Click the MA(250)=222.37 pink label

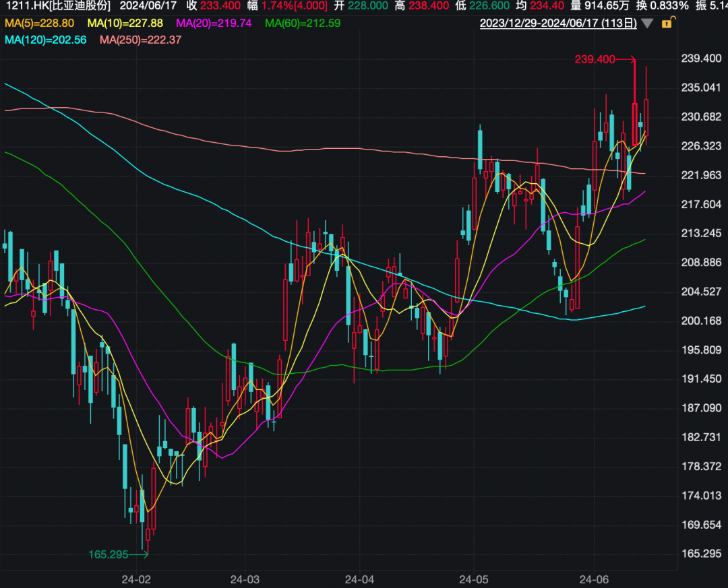pos(141,40)
